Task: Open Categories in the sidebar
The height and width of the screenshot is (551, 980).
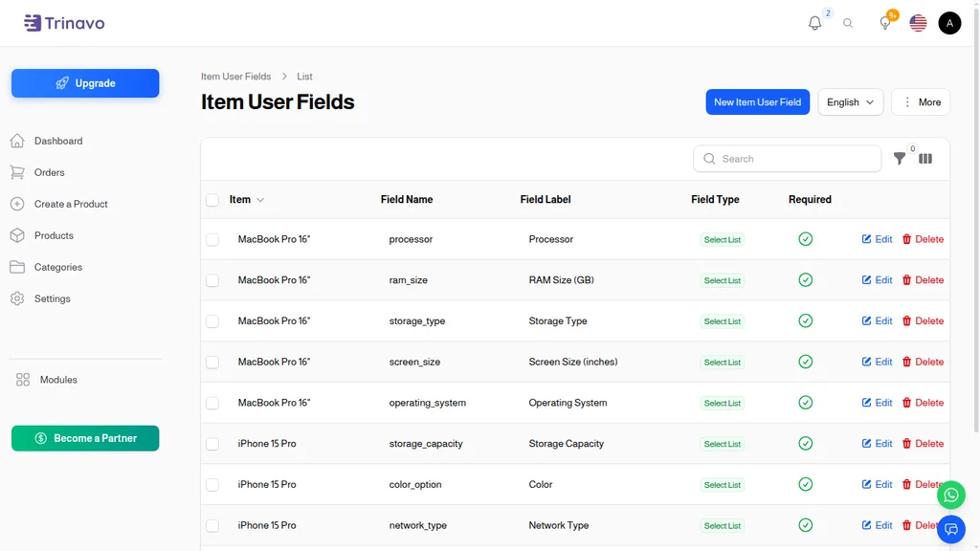Action: coord(58,267)
